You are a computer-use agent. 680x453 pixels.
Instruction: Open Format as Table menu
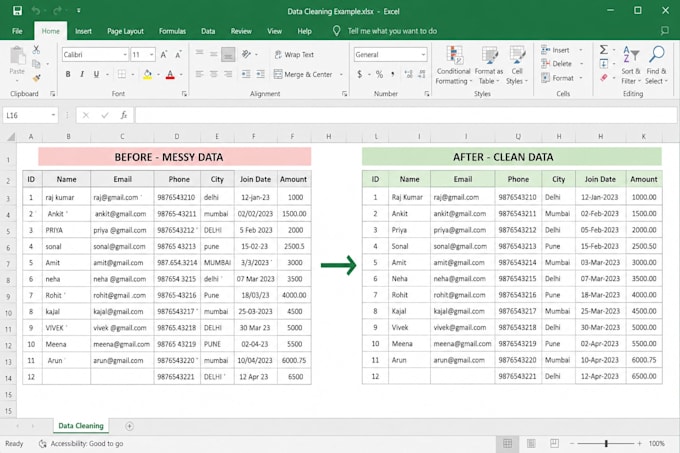tap(489, 65)
